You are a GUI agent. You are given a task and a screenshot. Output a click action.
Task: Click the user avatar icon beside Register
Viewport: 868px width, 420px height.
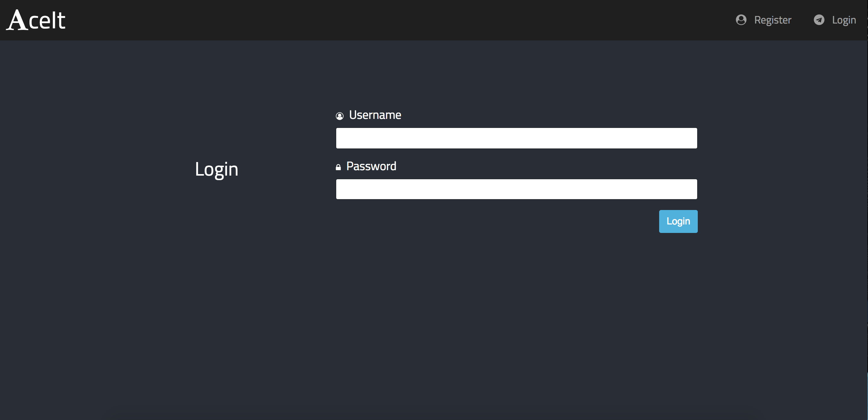[x=741, y=20]
